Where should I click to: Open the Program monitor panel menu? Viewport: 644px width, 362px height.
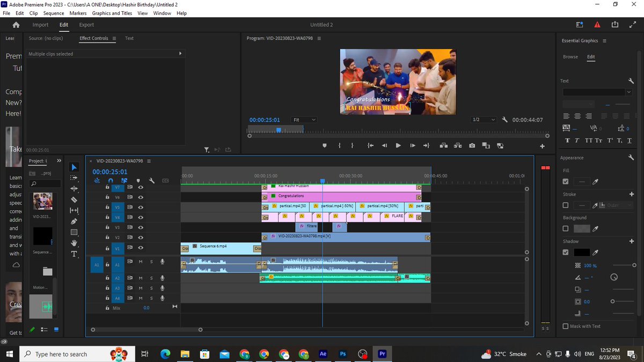(x=319, y=39)
